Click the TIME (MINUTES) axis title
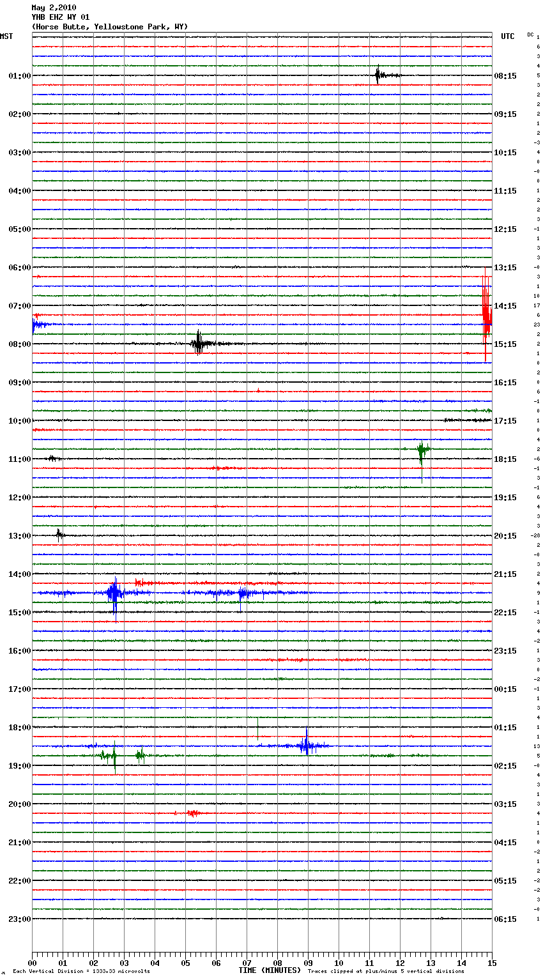543x980 pixels. tap(270, 970)
